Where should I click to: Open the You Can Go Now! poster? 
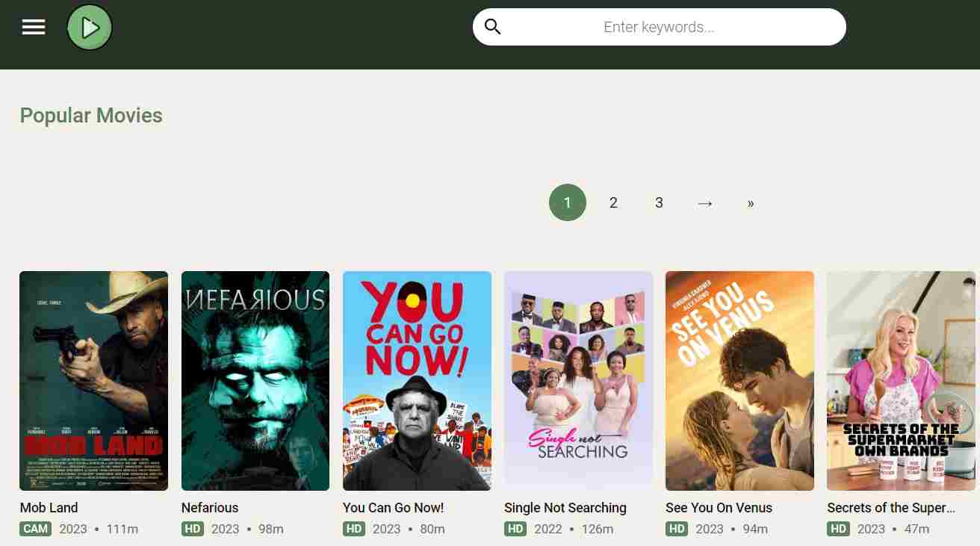[x=417, y=381]
